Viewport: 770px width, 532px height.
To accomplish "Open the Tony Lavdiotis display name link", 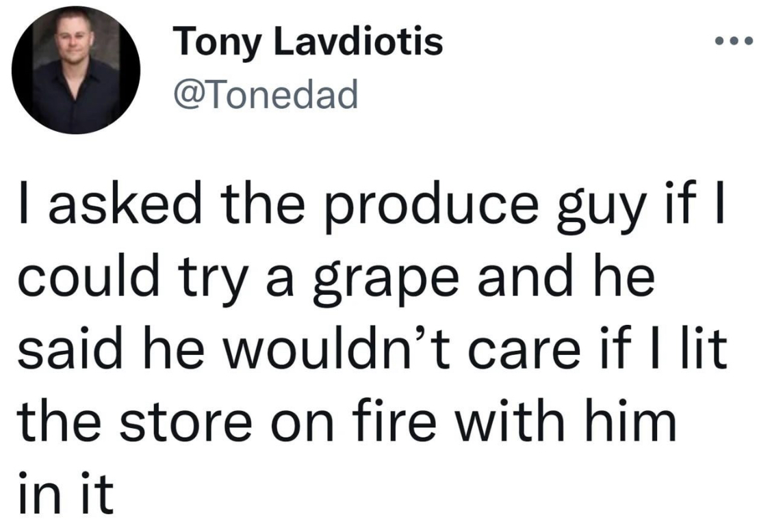I will [x=308, y=43].
